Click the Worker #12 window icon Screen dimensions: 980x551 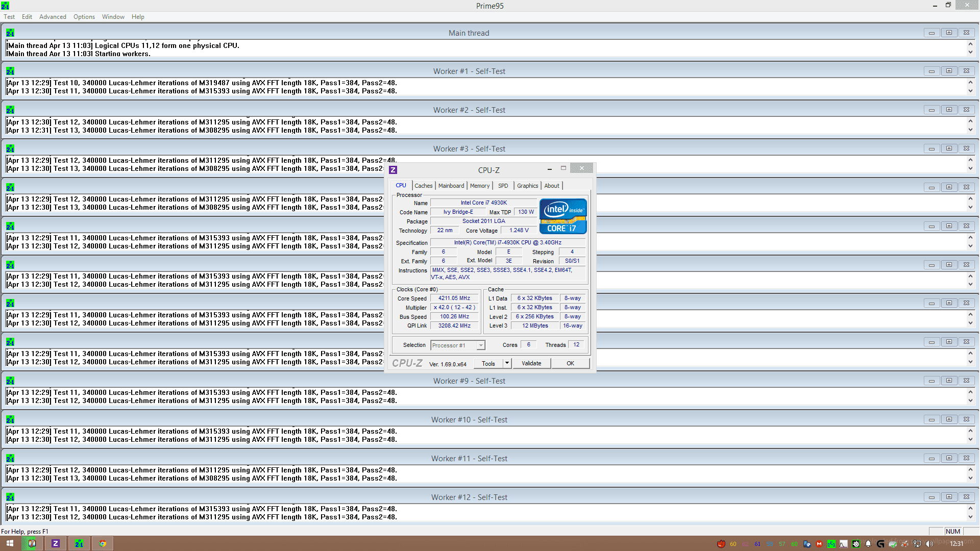coord(10,497)
